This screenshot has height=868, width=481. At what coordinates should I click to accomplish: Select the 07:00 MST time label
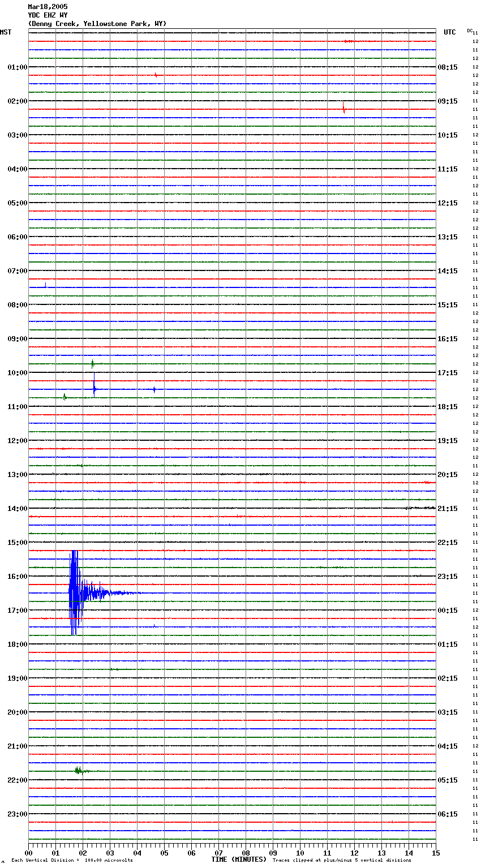pos(18,271)
